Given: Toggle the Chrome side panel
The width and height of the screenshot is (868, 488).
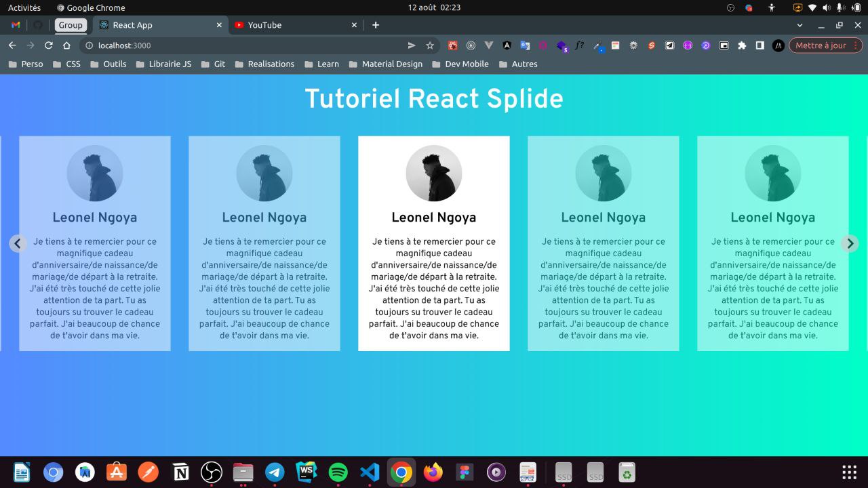Looking at the screenshot, I should [760, 45].
